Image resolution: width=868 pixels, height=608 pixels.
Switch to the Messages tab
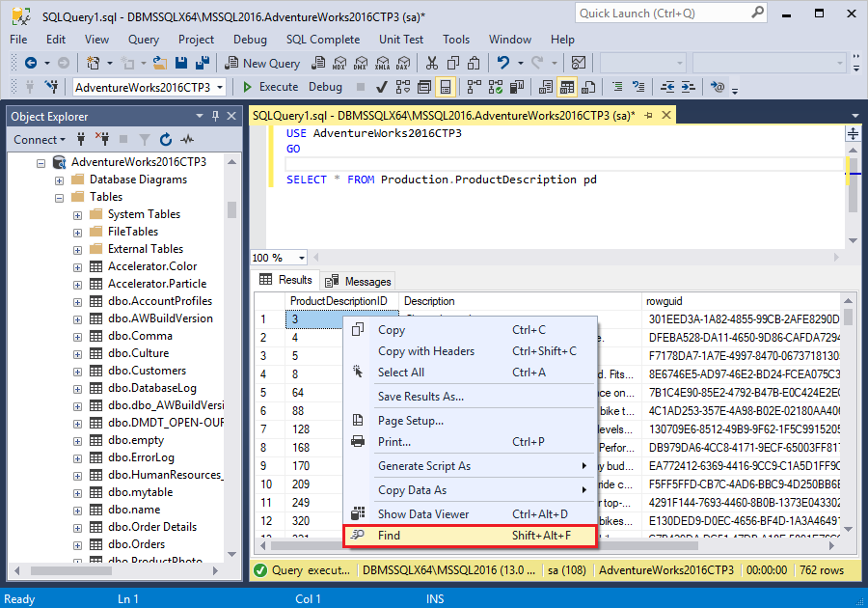pyautogui.click(x=359, y=281)
